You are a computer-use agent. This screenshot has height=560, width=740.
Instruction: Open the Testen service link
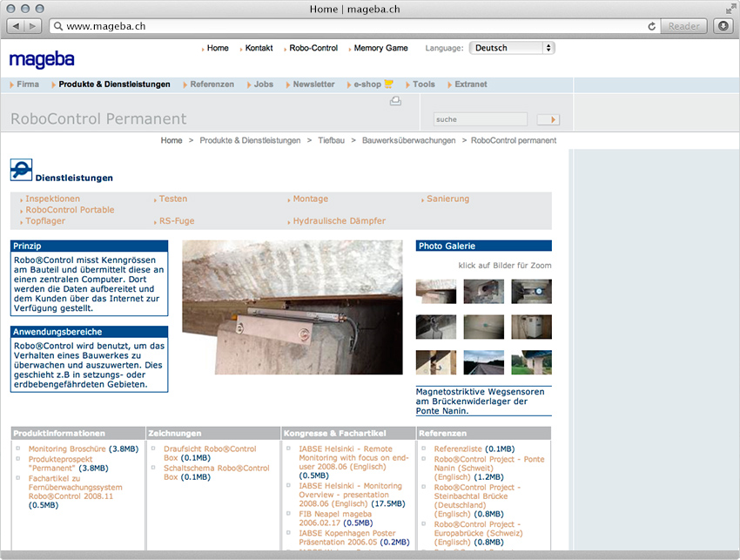(x=173, y=199)
